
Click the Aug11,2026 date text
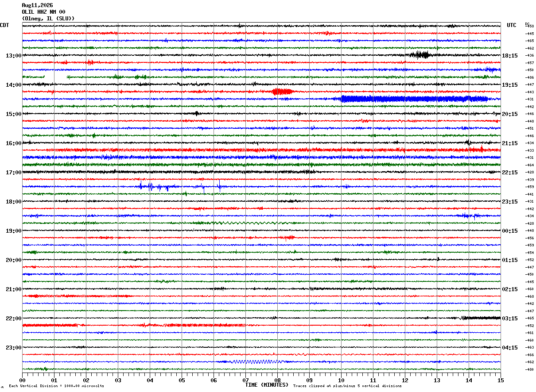(37, 5)
